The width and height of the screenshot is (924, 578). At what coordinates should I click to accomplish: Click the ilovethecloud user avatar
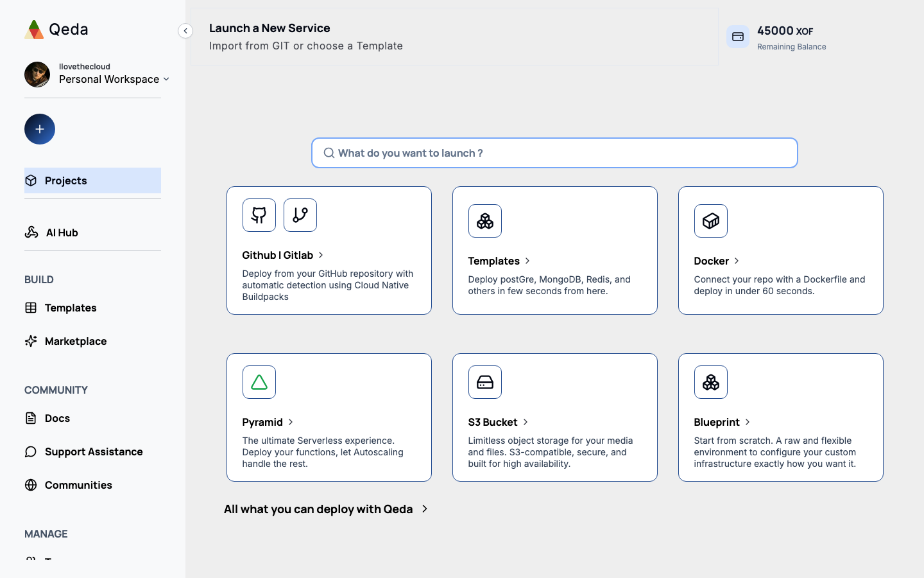coord(37,74)
